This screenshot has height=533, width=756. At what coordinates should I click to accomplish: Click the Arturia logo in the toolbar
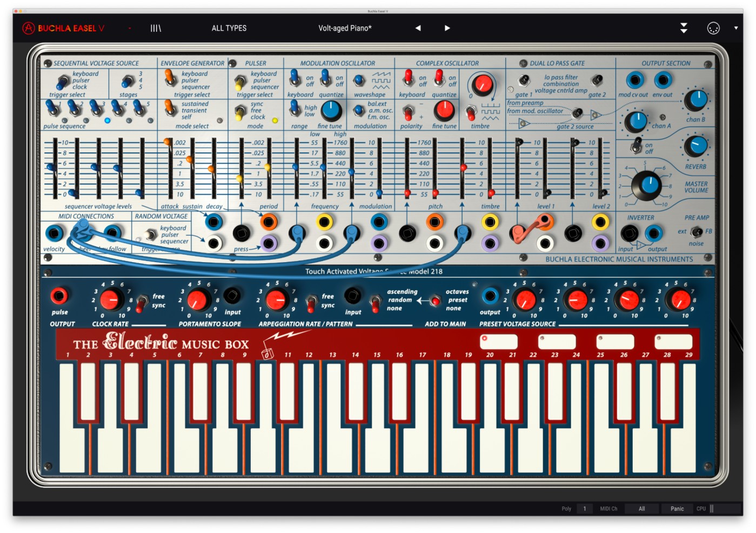click(28, 28)
